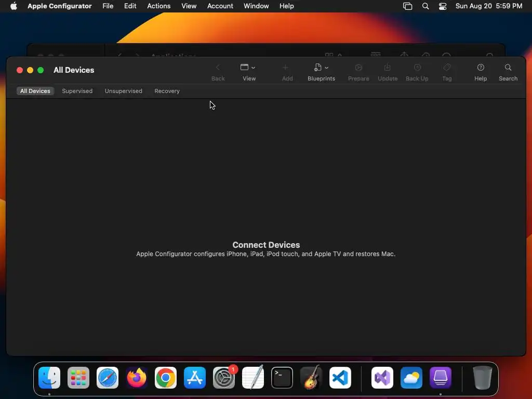
Task: Launch GarageBand from the Dock
Action: point(311,378)
